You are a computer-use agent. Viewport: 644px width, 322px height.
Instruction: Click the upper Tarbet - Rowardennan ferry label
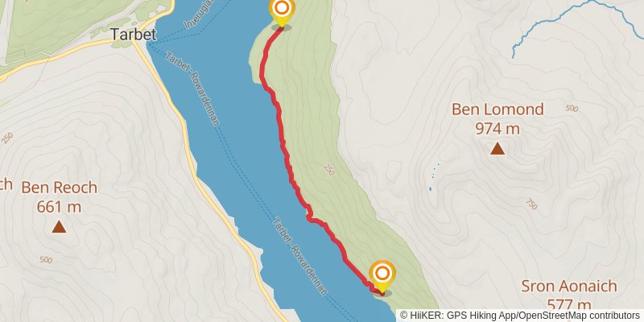coord(192,89)
